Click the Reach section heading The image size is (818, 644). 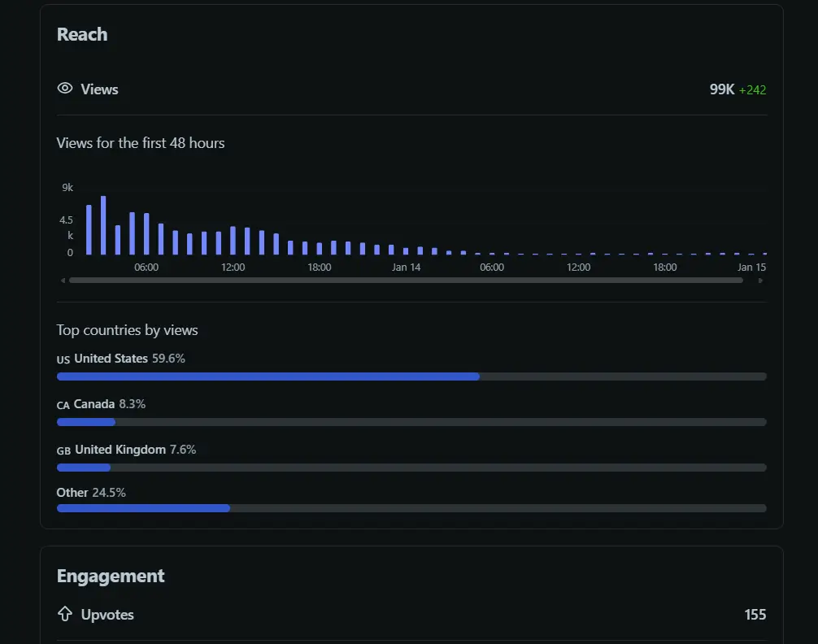(x=82, y=35)
